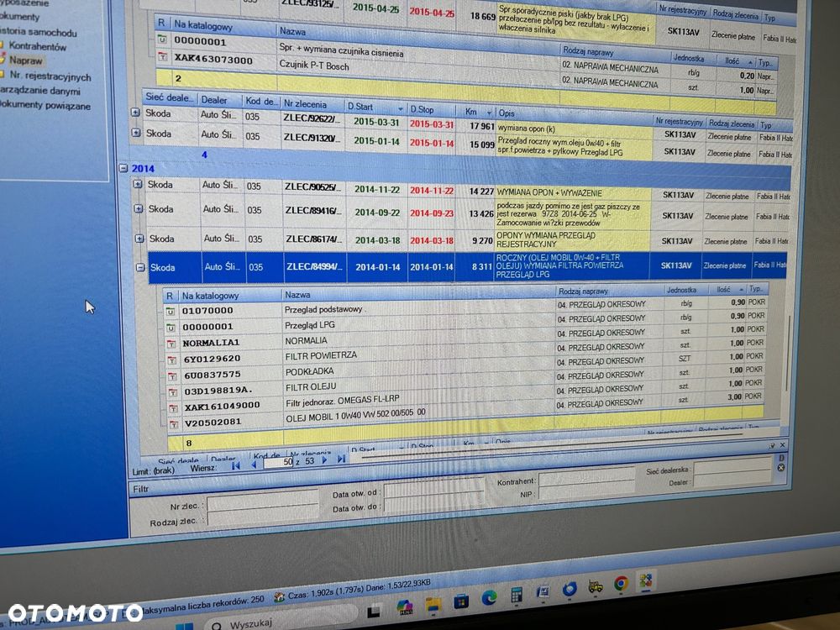840x630 pixels.
Task: Click labor icon beside part 01070000
Action: 170,312
